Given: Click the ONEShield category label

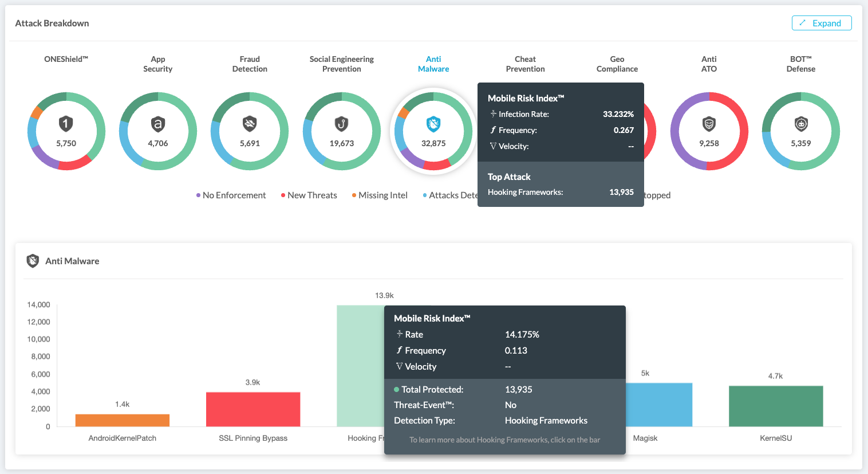Looking at the screenshot, I should click(66, 59).
